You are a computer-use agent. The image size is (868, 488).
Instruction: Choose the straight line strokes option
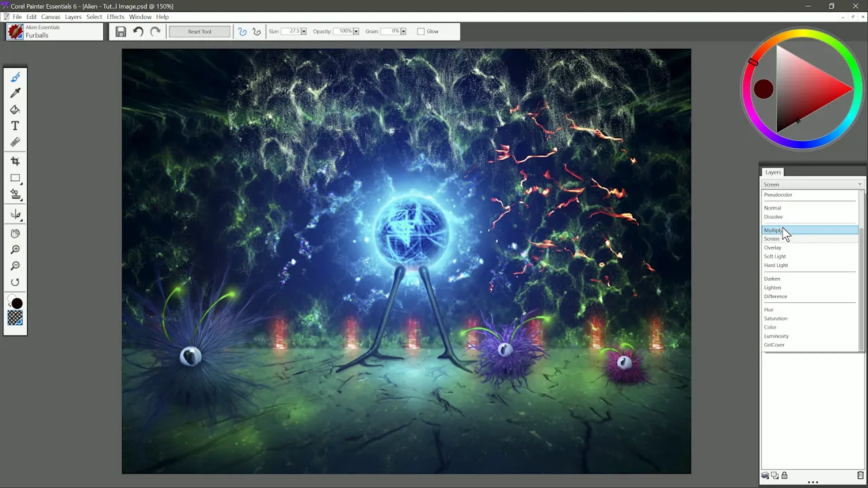tap(256, 31)
